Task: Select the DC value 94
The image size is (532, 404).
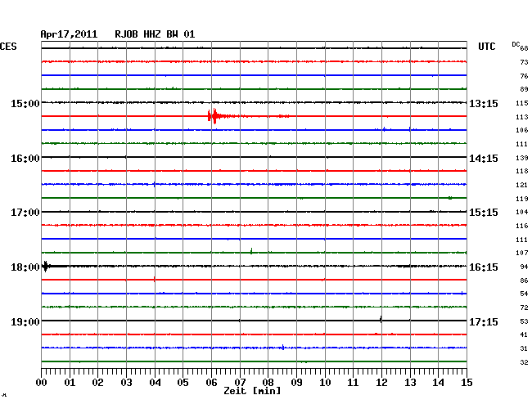Action: coord(524,267)
